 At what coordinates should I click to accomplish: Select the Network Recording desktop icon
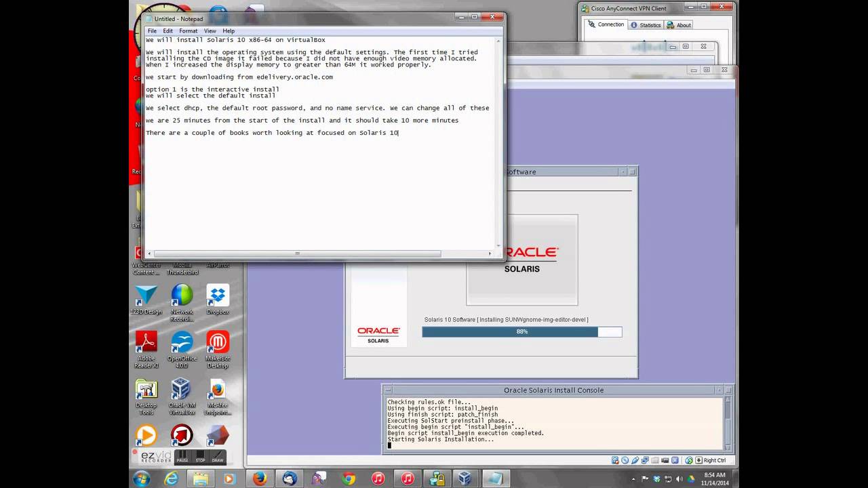click(182, 303)
